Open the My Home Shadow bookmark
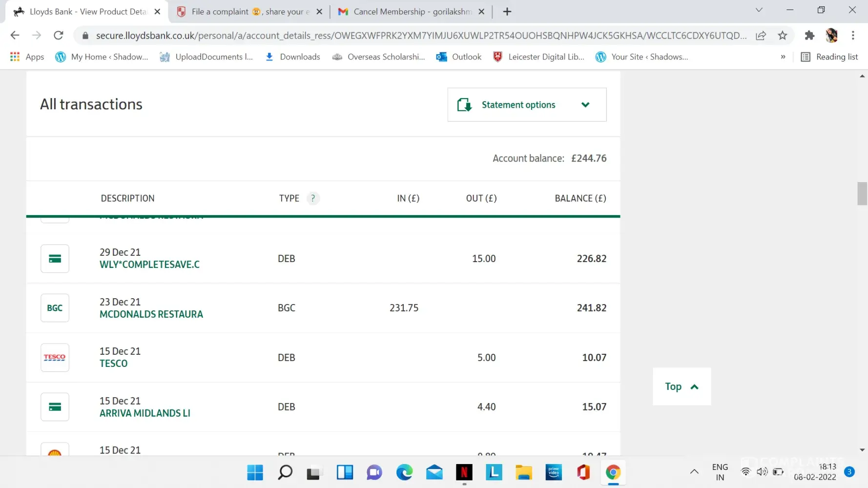Screen dimensions: 868x488 102,57
